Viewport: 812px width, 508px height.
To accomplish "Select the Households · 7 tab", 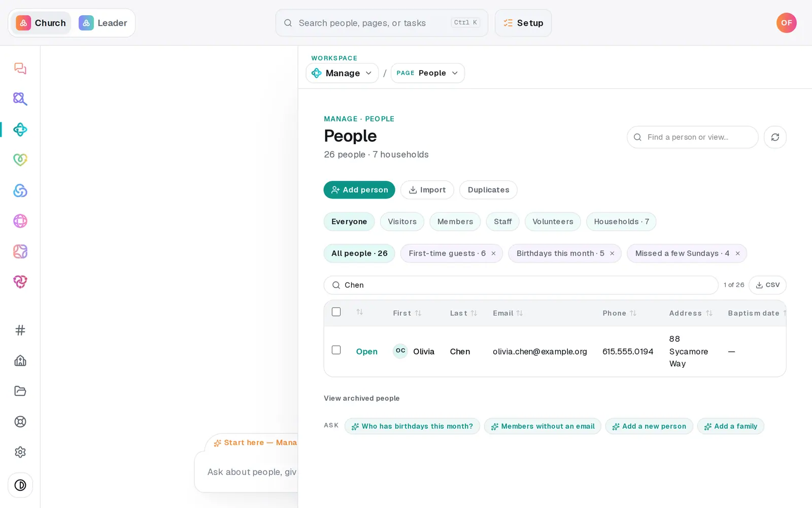I will 621,221.
